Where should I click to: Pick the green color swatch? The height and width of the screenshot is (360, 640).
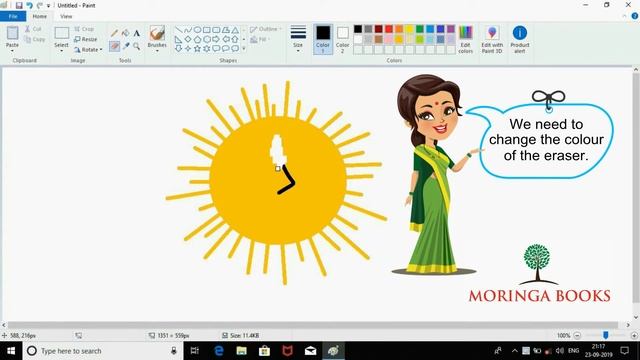coord(420,29)
